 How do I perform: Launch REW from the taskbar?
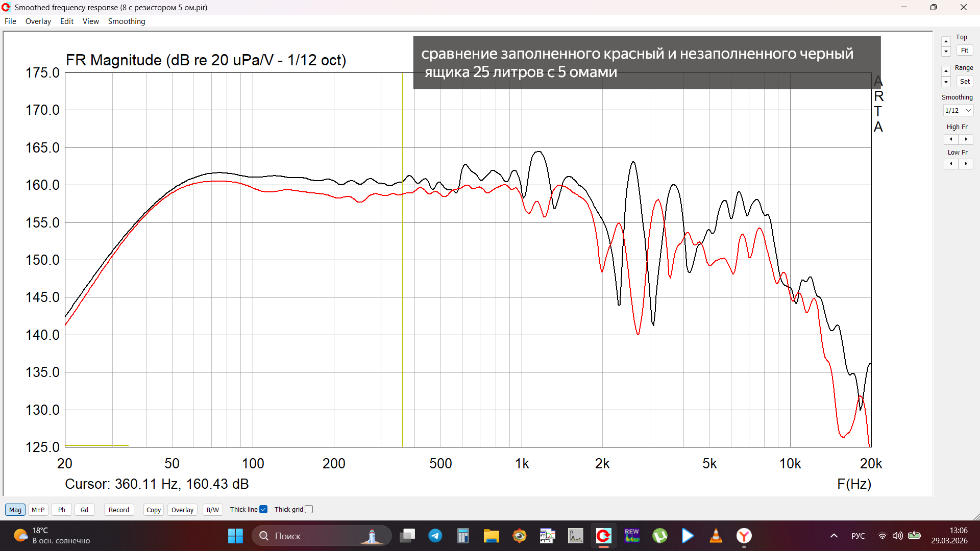coord(632,536)
